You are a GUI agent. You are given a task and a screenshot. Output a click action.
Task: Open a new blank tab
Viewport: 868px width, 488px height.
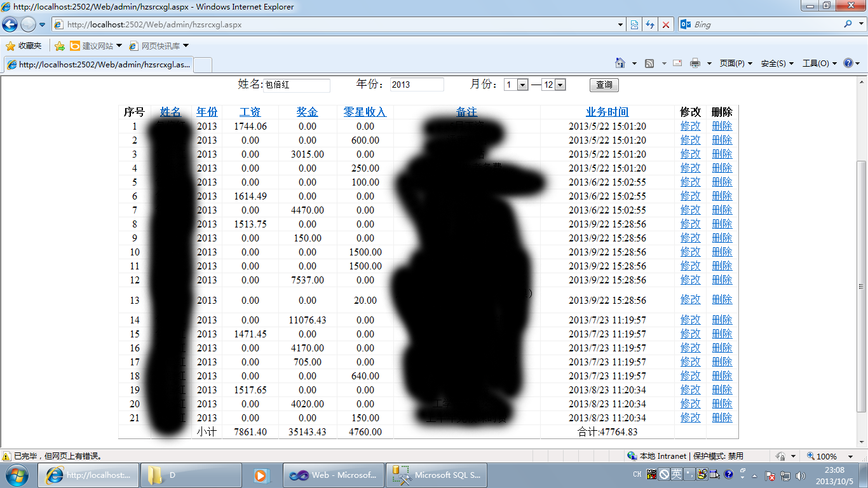[202, 64]
